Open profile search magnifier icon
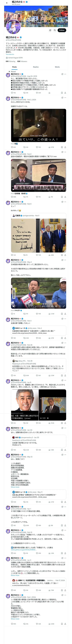The image size is (72, 644). point(55,30)
